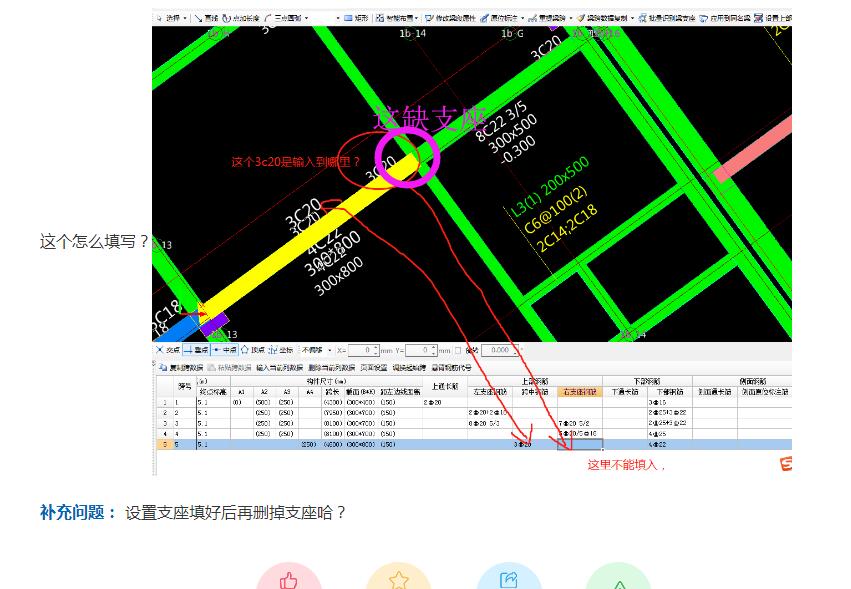Click the blue share icon
Screen dimensions: 851x589
[x=509, y=578]
